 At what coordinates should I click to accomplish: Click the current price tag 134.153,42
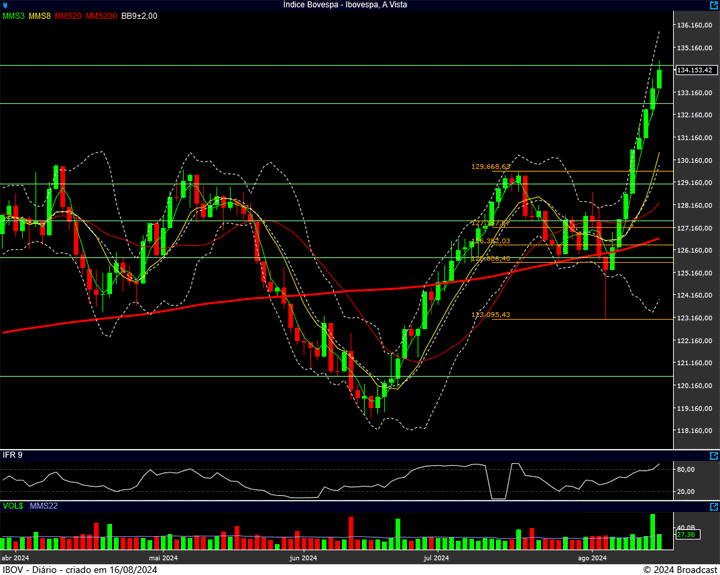tap(695, 70)
